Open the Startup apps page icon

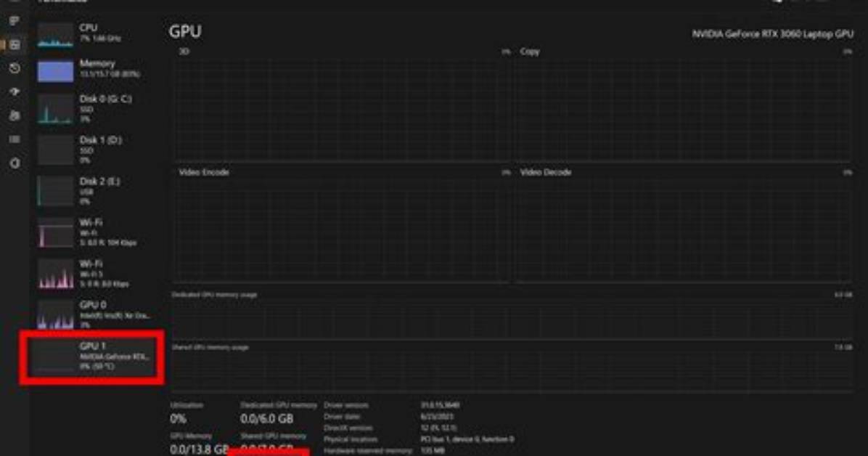[x=15, y=92]
